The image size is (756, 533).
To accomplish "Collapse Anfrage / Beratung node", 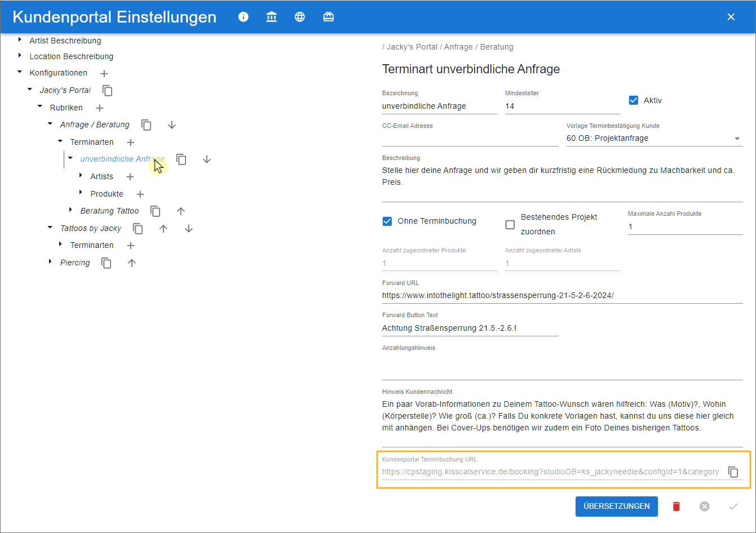I will pyautogui.click(x=50, y=124).
